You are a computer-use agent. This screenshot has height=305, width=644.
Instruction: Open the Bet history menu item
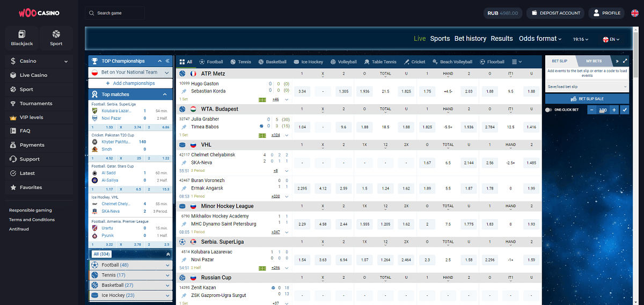470,39
